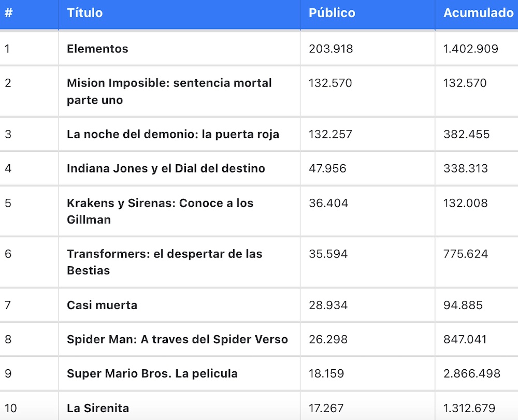Click La noche del demonio title
This screenshot has width=518, height=420.
point(173,134)
